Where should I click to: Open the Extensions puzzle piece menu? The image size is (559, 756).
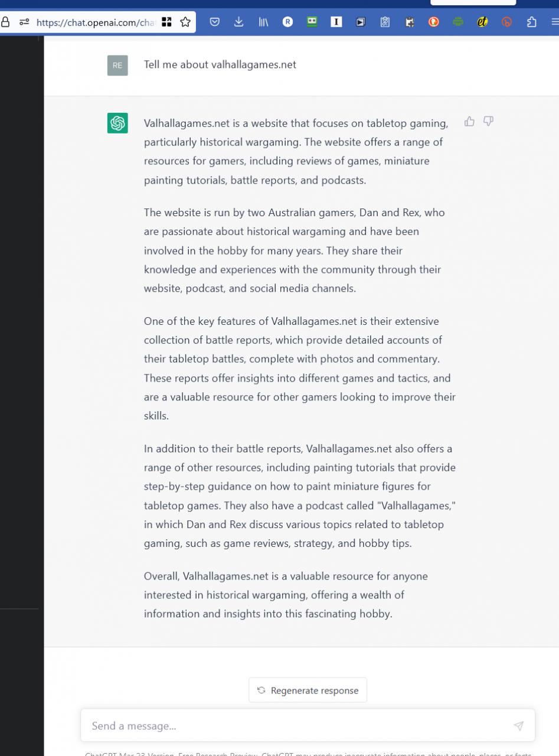point(531,22)
